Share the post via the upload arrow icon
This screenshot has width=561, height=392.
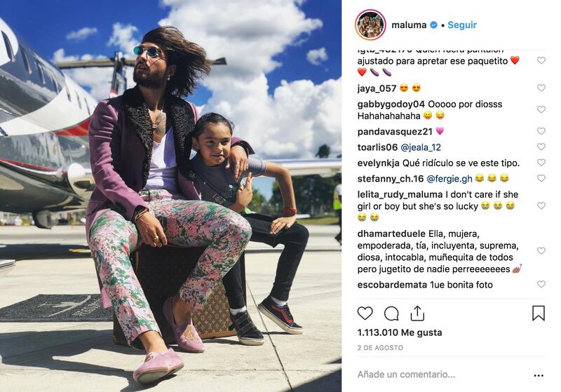(417, 313)
